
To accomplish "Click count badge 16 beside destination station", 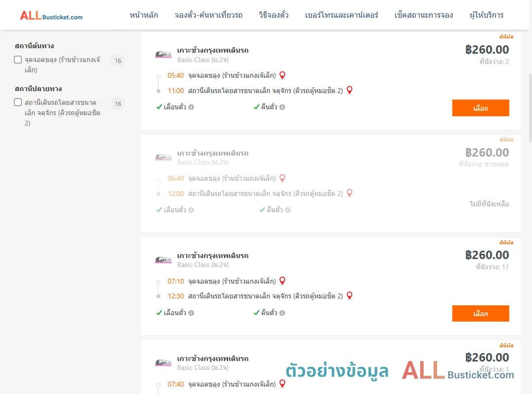I will (118, 103).
